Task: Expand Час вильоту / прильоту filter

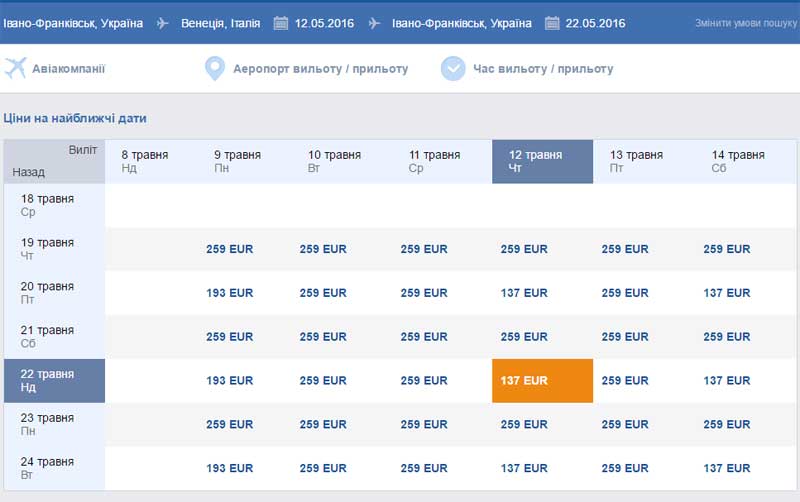Action: 543,69
